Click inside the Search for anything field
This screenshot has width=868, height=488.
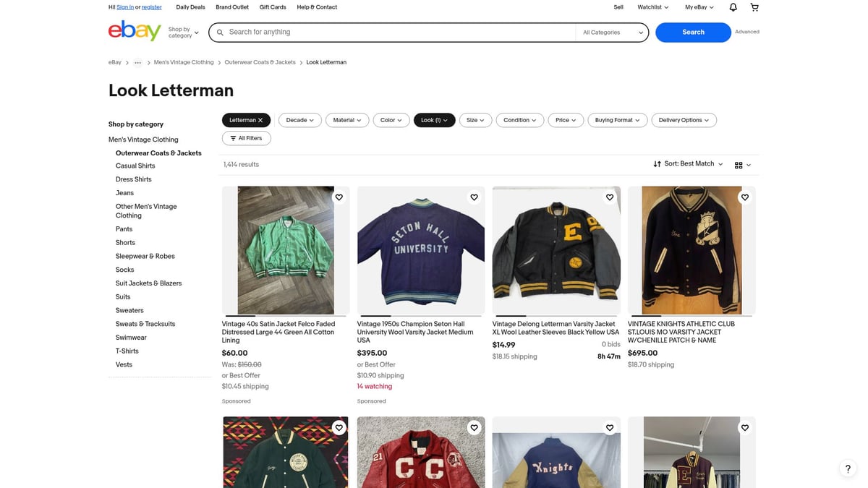(362, 32)
